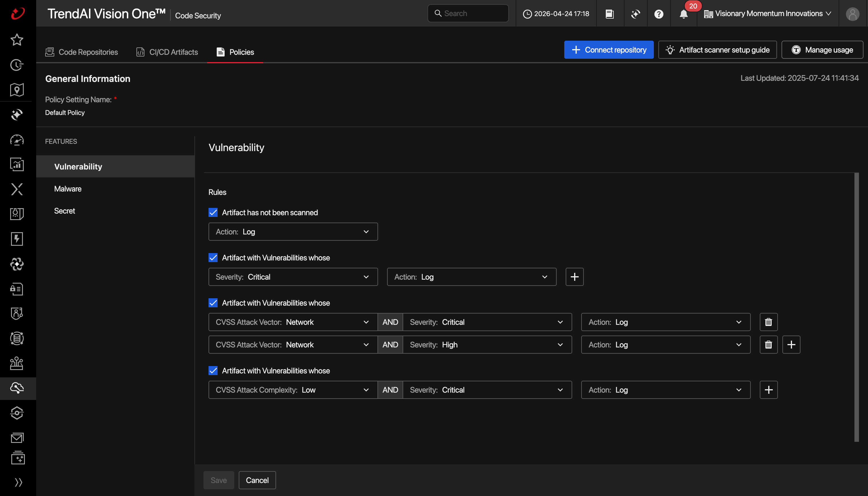The width and height of the screenshot is (868, 496).
Task: Expand the Visionary Momentum Innovations account menu
Action: [x=767, y=14]
